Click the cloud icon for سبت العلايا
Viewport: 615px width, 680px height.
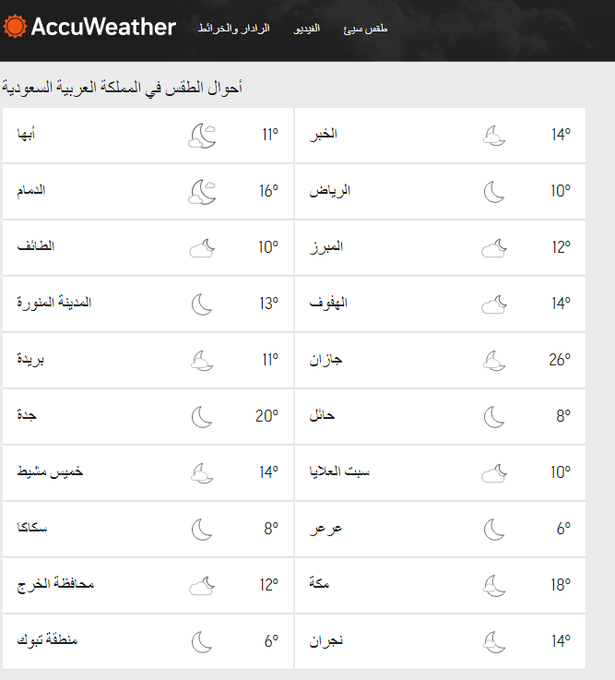pos(494,472)
